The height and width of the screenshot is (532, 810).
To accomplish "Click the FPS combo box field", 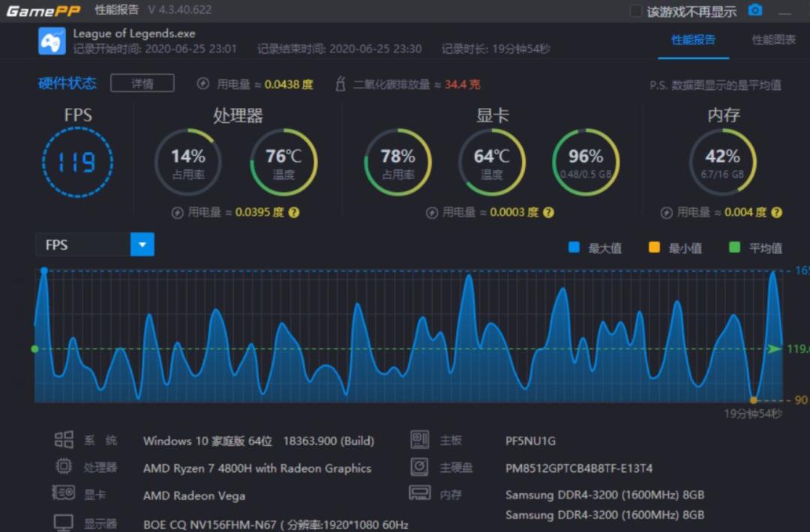I will [x=95, y=244].
